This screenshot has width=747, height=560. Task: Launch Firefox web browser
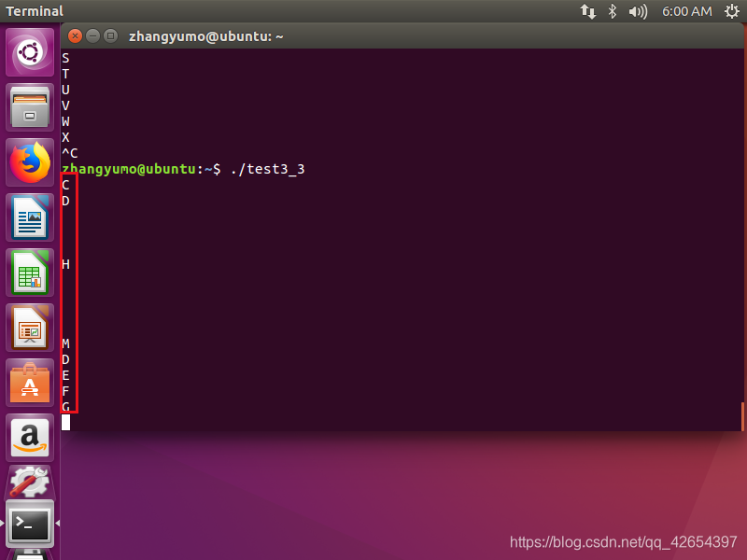[30, 162]
